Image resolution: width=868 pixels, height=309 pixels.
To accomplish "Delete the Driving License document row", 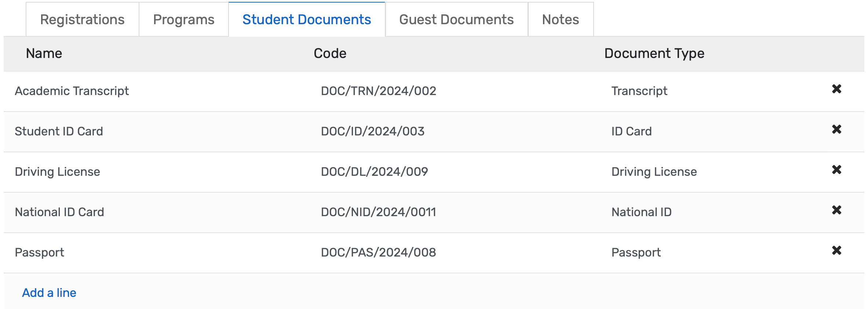I will (x=836, y=170).
